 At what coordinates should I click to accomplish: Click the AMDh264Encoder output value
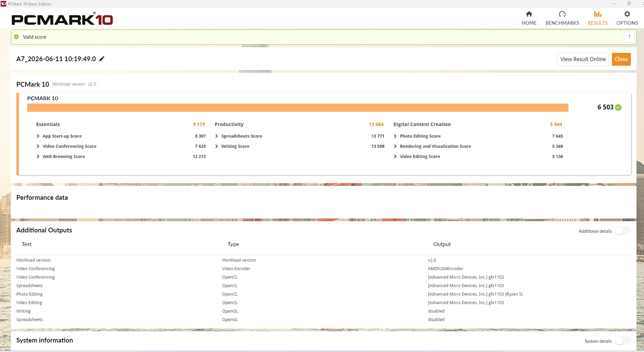(x=445, y=269)
